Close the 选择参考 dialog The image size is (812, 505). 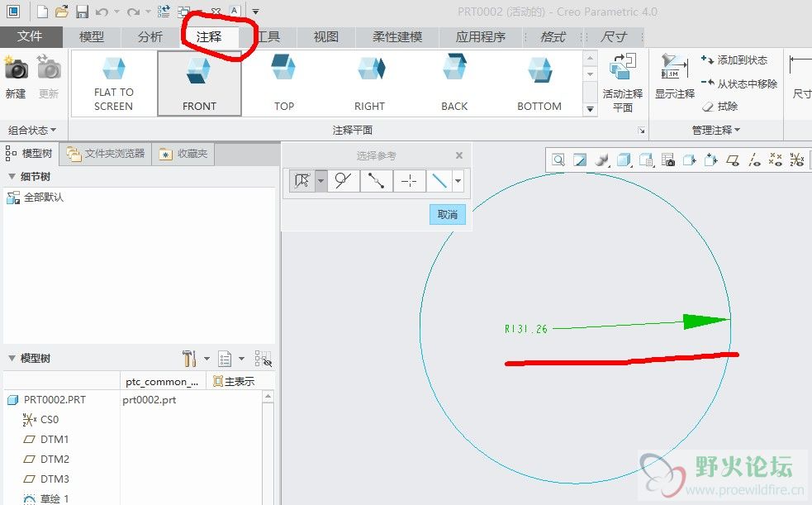click(x=458, y=155)
